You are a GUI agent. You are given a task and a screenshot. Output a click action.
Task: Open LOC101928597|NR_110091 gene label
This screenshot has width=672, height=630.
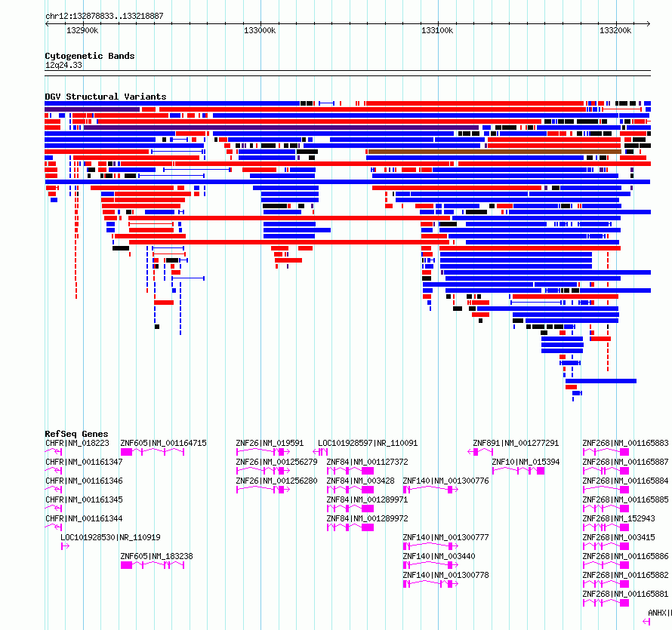pyautogui.click(x=368, y=443)
